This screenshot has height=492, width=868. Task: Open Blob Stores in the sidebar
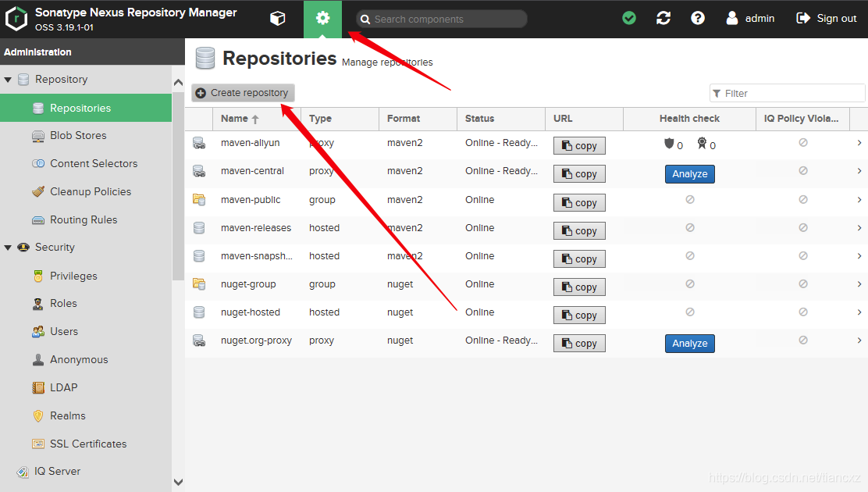click(x=78, y=136)
